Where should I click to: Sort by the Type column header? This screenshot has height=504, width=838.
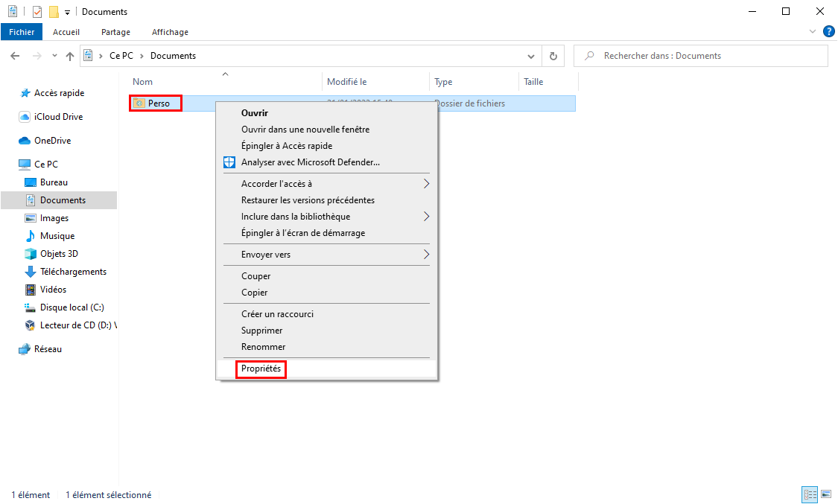(443, 82)
